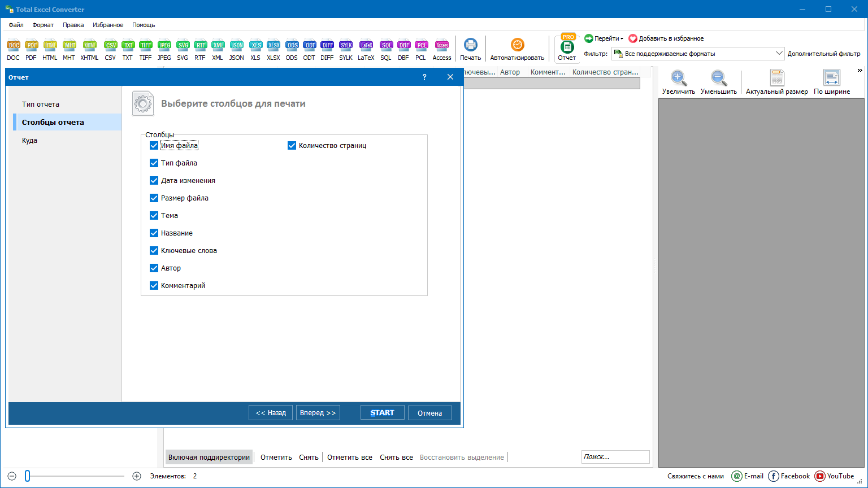
Task: Zoom in with the Увеличить magnifier
Action: click(x=678, y=79)
